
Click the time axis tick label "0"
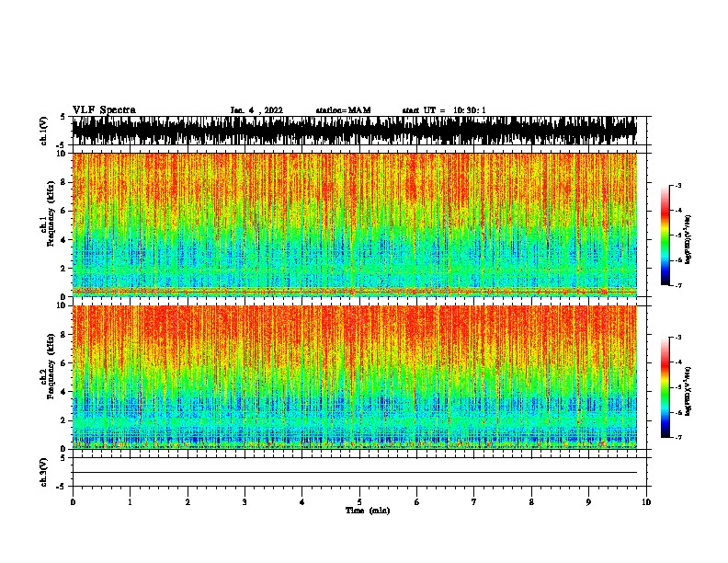[73, 501]
